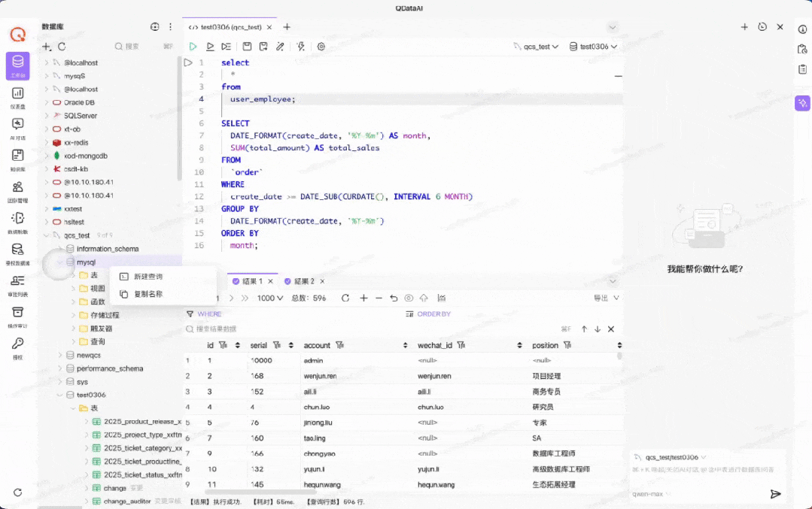Start a new AI chat with plus icon

(x=744, y=27)
